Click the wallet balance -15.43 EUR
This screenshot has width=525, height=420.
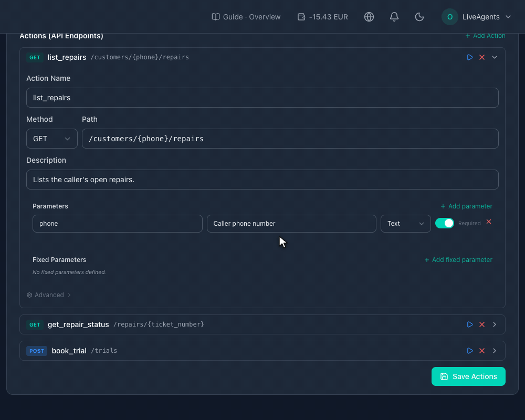tap(323, 17)
